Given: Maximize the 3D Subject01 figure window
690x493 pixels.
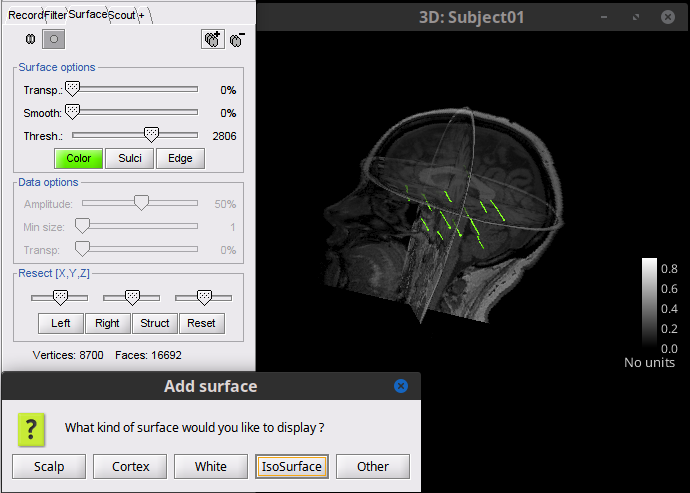Looking at the screenshot, I should tap(637, 18).
